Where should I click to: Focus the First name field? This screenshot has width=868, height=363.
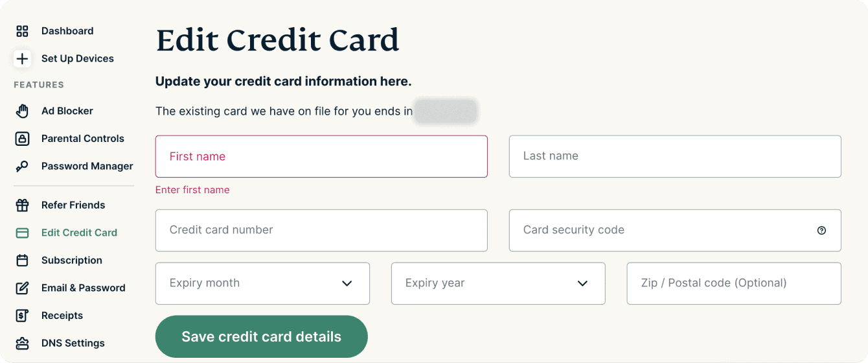[x=321, y=156]
